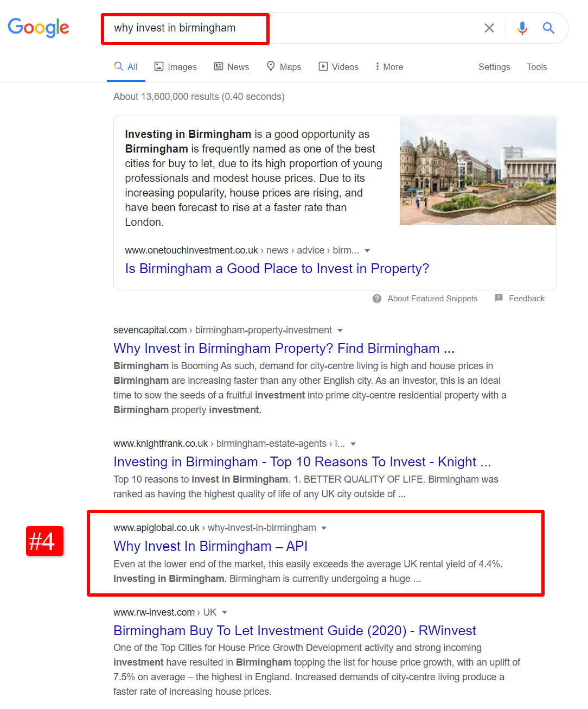Expand dropdown arrow next to sevencapital.com URL

click(340, 331)
